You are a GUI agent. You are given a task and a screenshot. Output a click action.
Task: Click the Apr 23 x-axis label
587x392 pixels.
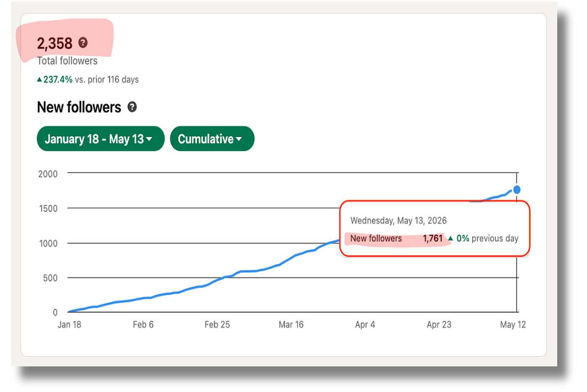pos(439,325)
